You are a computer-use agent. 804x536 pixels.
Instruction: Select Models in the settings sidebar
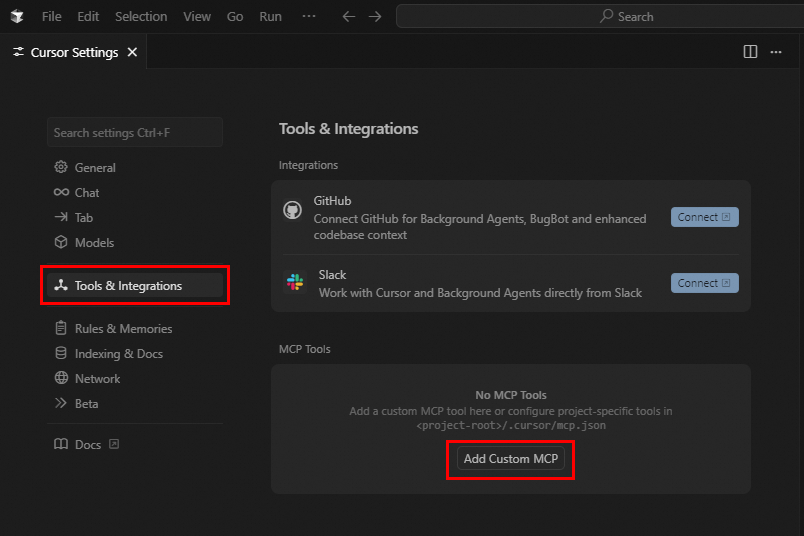(94, 243)
